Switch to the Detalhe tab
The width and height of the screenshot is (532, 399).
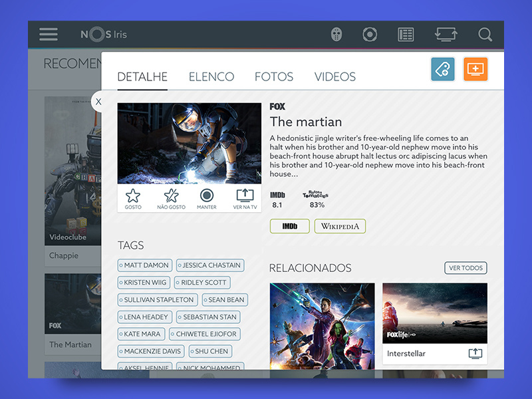[x=142, y=76]
